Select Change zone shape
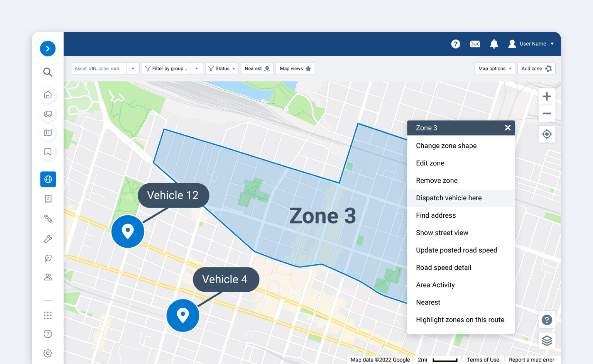The height and width of the screenshot is (364, 593). pos(461,146)
